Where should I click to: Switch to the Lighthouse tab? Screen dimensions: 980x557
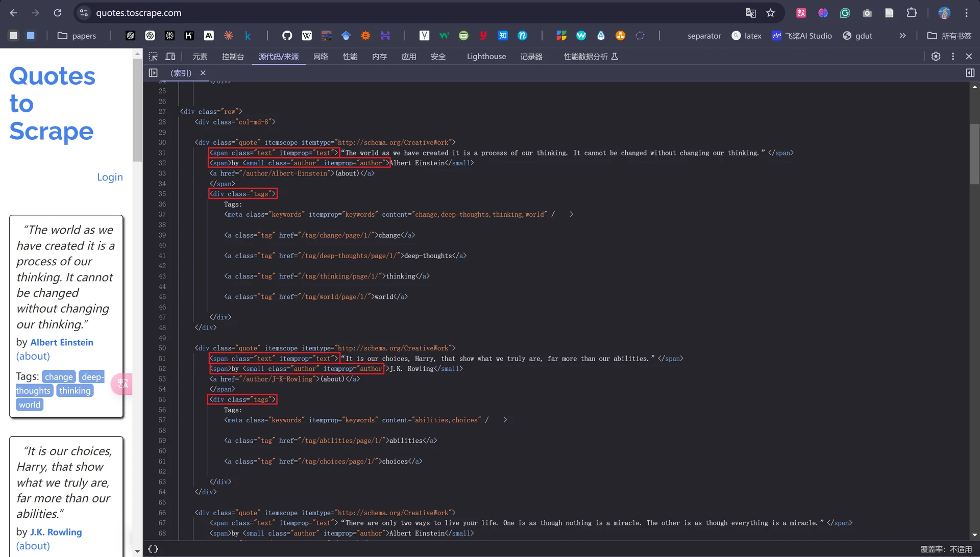click(486, 57)
